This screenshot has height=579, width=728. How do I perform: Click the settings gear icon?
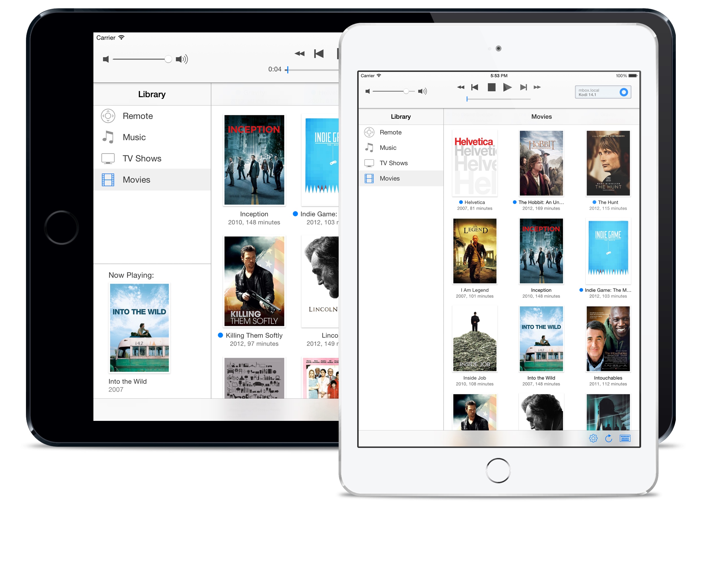tap(593, 439)
